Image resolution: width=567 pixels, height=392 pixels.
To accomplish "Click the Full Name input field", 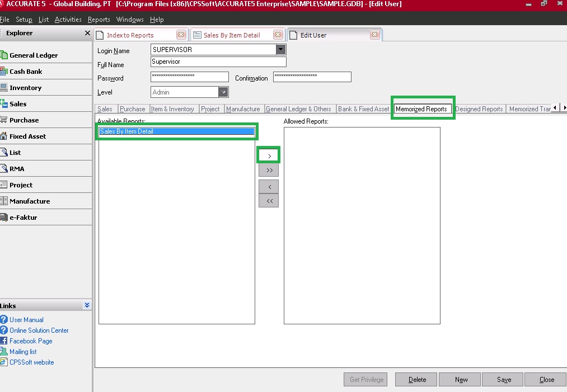I will 218,62.
